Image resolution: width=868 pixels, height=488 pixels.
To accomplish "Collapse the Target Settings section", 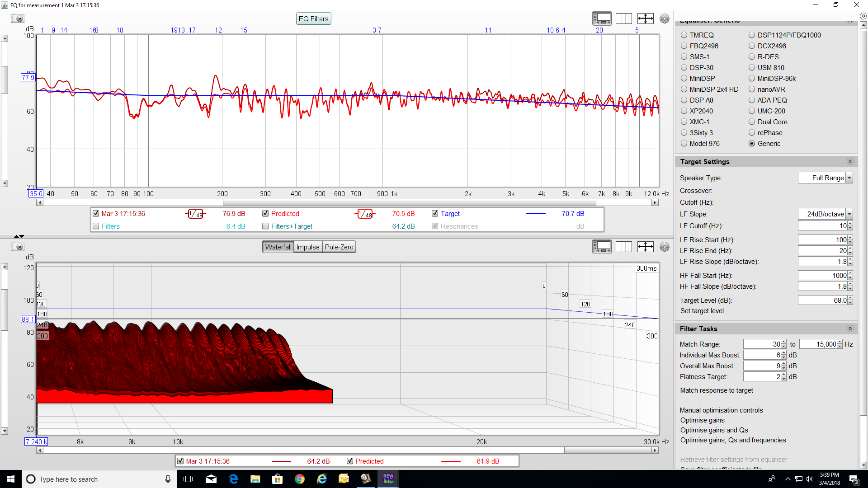I will point(850,162).
